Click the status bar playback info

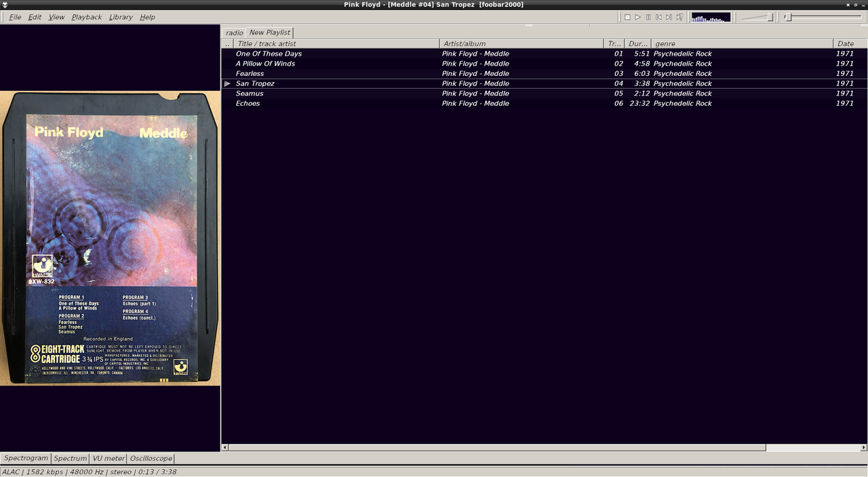(90, 472)
